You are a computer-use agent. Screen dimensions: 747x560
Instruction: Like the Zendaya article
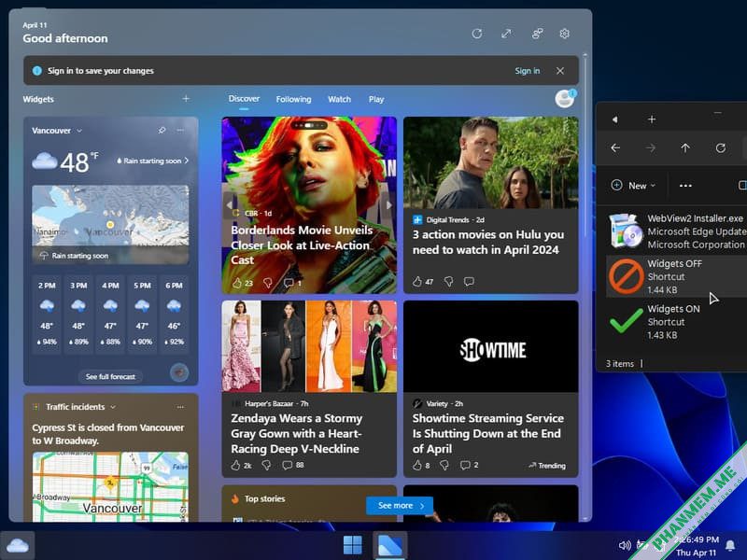point(236,465)
